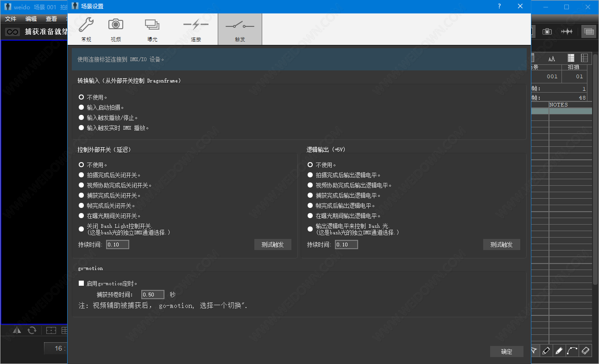The image size is (599, 364).
Task: Select 输入触发实时 DMX 播放 option
Action: 113,128
